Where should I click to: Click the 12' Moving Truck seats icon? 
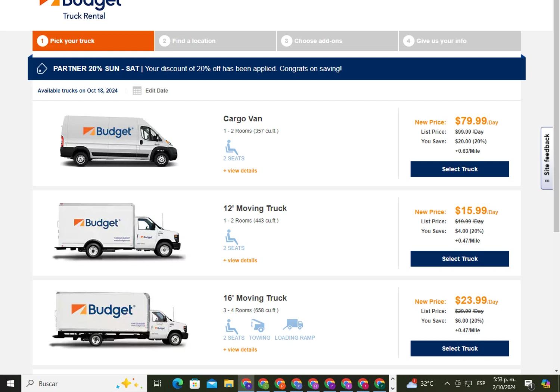(x=232, y=237)
